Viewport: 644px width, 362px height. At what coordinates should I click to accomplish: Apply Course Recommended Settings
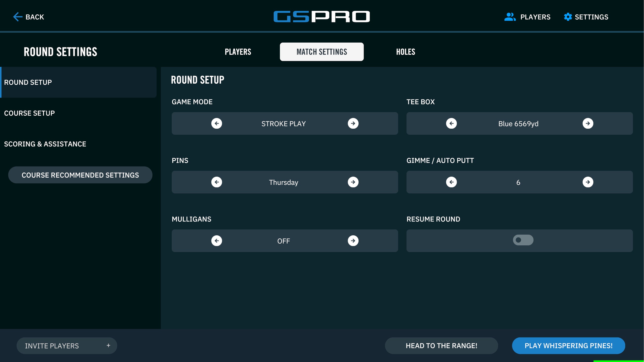tap(80, 175)
